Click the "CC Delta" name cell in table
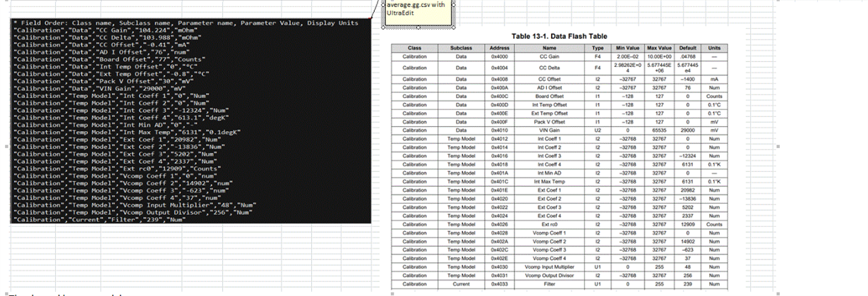 [548, 68]
